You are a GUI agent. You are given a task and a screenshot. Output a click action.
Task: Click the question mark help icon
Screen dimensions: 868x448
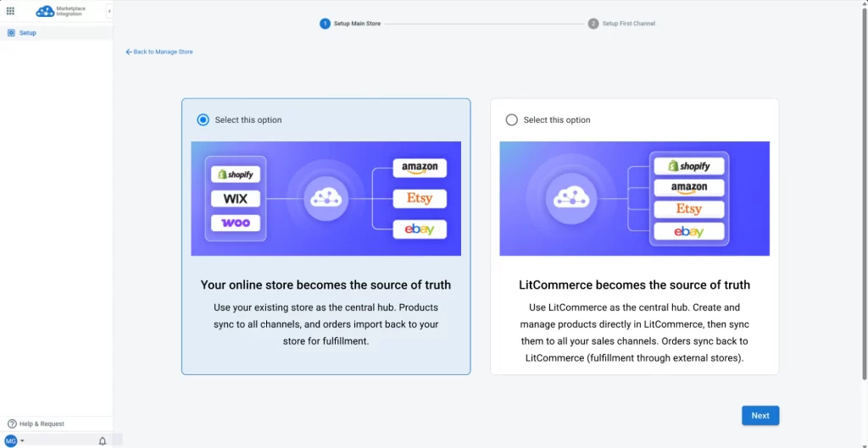point(12,423)
